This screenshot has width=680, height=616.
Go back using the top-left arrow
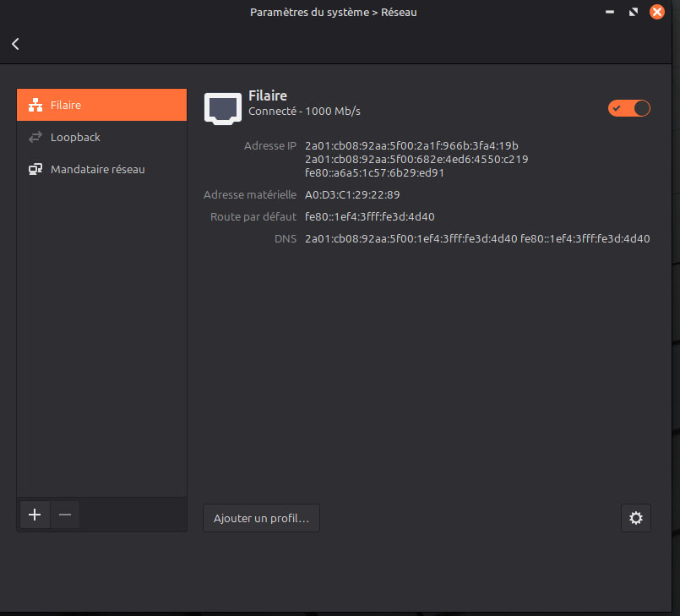[15, 44]
